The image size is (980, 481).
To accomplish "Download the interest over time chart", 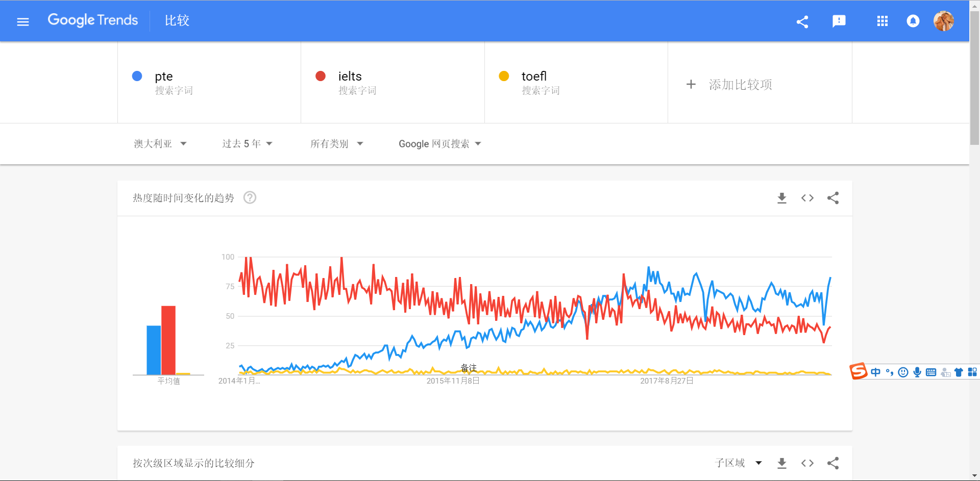I will click(x=782, y=198).
